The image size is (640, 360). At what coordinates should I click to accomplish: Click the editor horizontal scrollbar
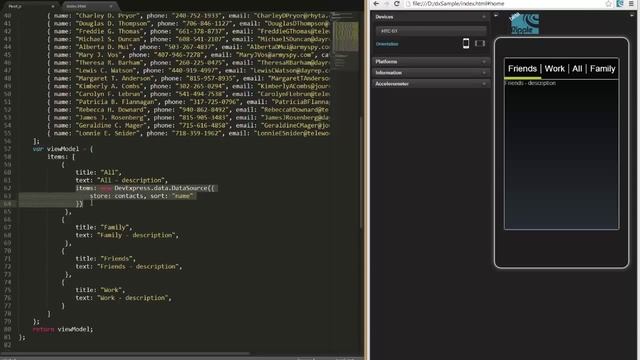click(x=124, y=353)
